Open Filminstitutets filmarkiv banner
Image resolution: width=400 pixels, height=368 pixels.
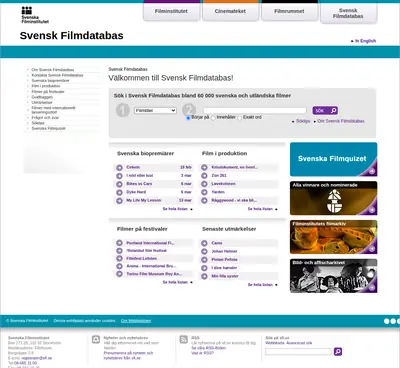pos(334,237)
